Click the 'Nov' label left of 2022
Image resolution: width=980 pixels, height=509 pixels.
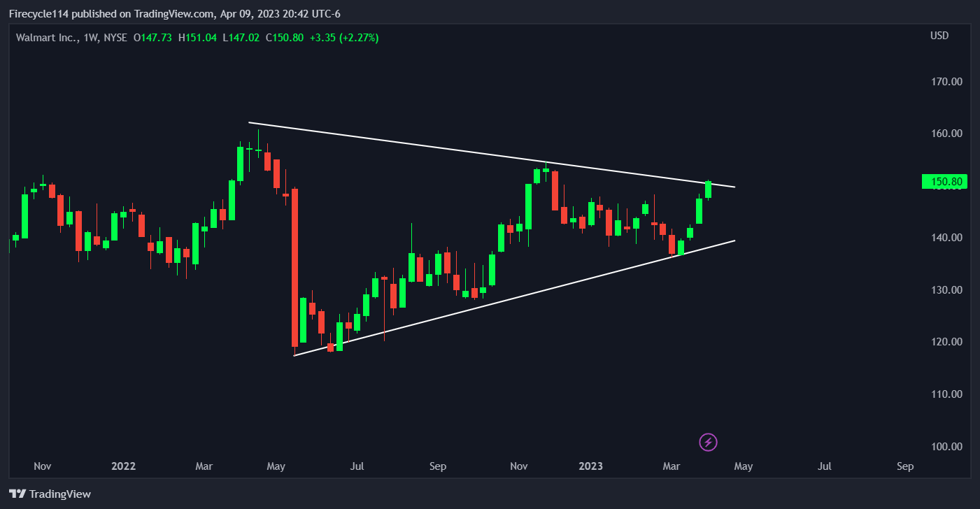[x=43, y=466]
